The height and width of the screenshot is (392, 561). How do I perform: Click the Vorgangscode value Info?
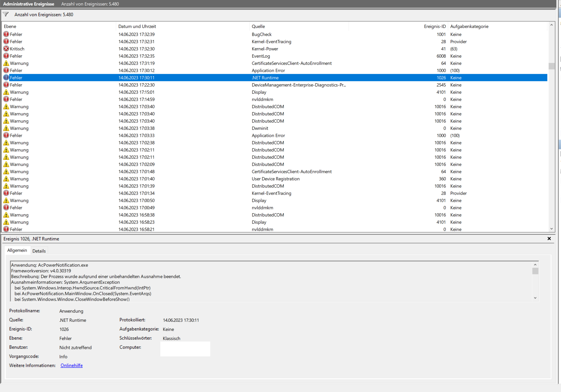[63, 357]
